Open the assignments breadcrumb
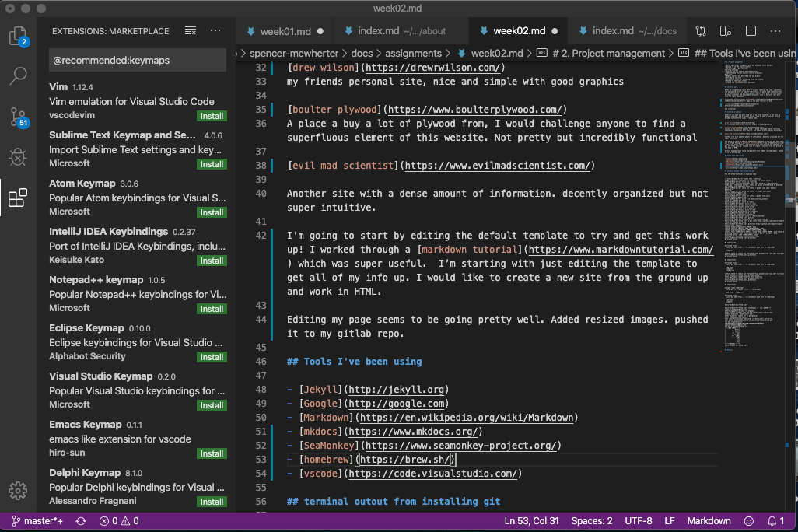This screenshot has width=798, height=532. (x=413, y=54)
